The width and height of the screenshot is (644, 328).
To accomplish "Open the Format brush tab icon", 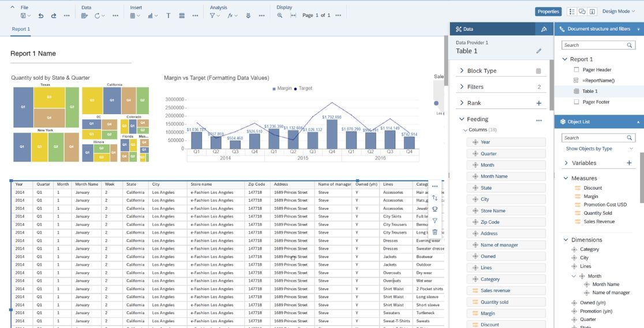I will click(544, 29).
